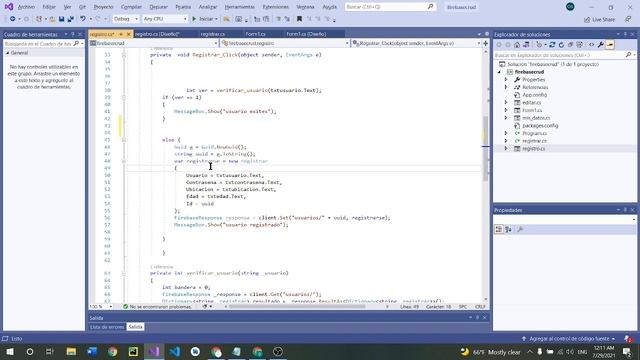Click OBS Studio icon in taskbar
640x360 pixels.
[278, 351]
